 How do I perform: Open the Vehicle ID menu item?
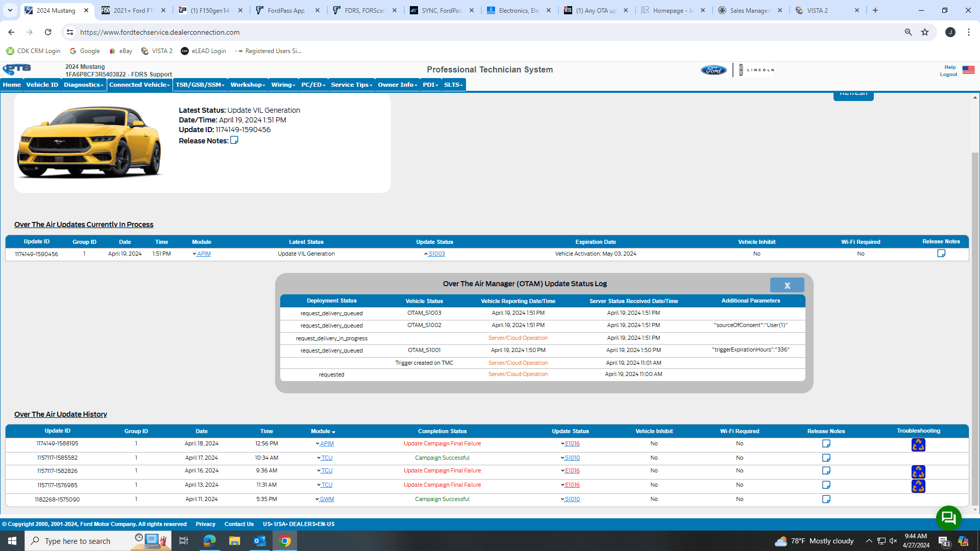point(42,85)
